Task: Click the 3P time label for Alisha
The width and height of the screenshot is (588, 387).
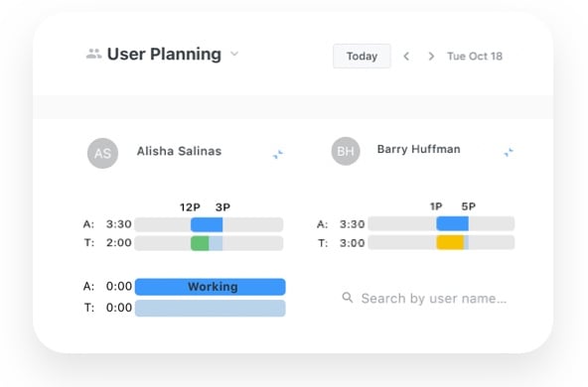Action: pos(222,207)
